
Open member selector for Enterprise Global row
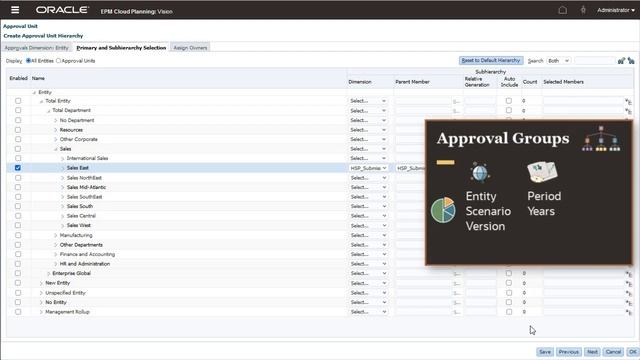point(628,273)
